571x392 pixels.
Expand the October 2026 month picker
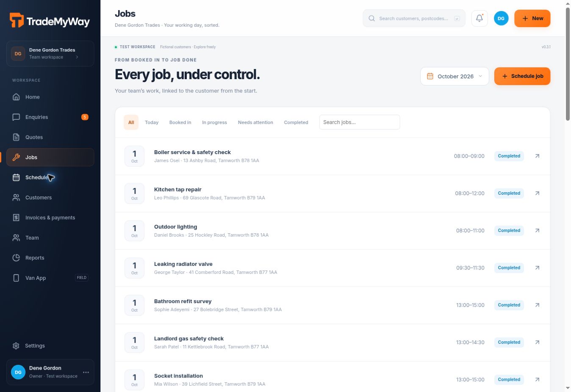coord(455,76)
